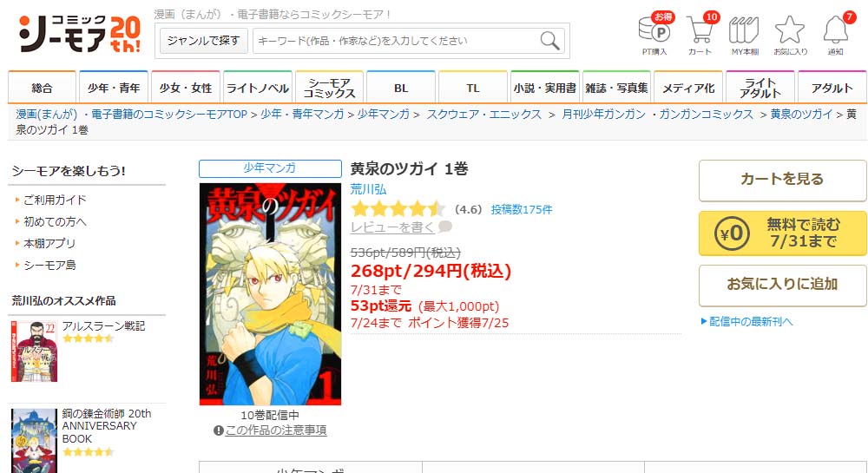Click the review speech bubble icon
This screenshot has height=473, width=868.
tap(445, 227)
